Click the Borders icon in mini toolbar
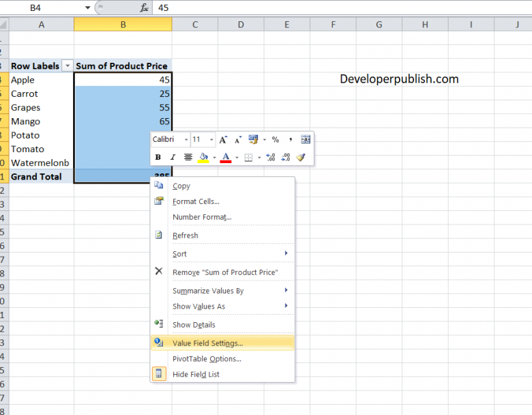This screenshot has height=415, width=532. click(x=249, y=158)
